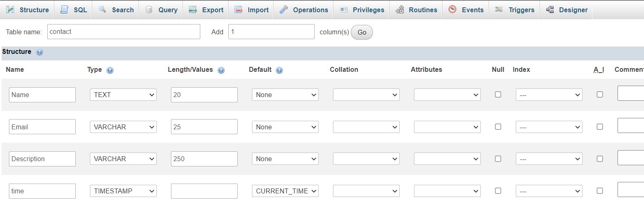Open Type dropdown for Name field
This screenshot has height=206, width=644.
click(x=123, y=95)
